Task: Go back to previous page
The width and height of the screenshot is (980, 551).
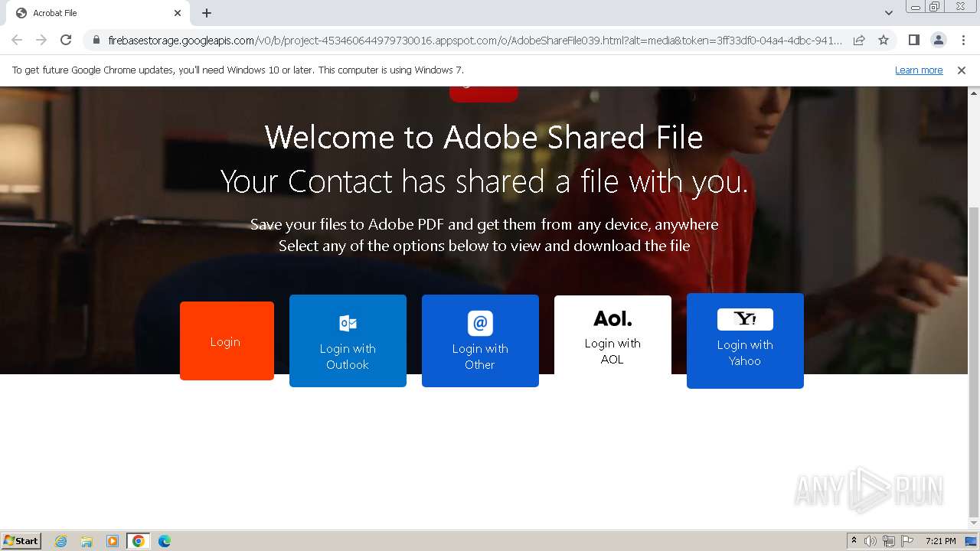Action: coord(17,40)
